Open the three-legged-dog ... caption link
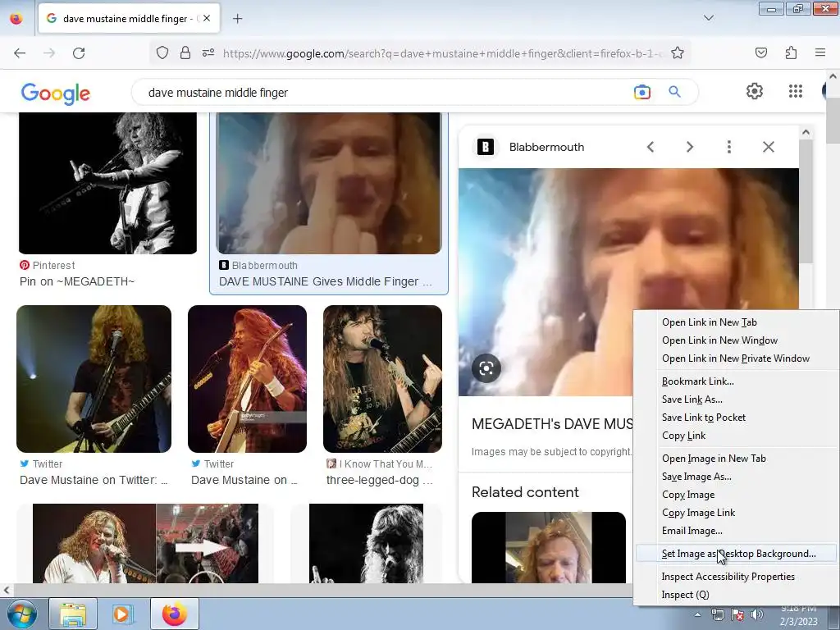 (380, 480)
